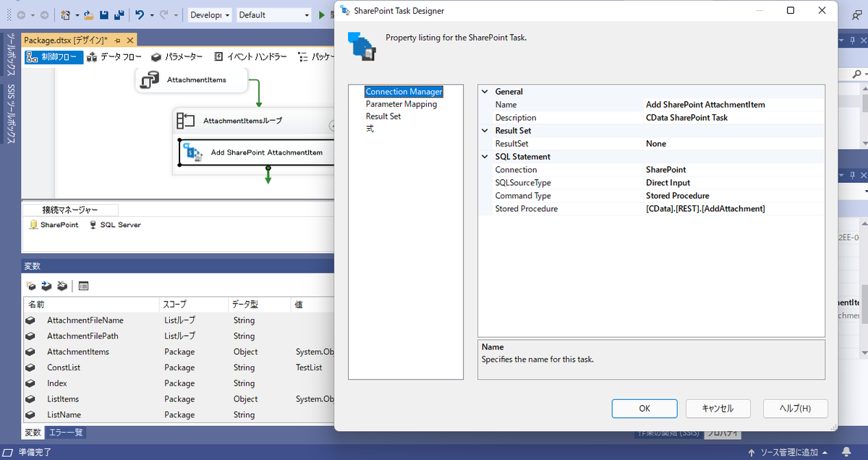Click the source control up arrow icon
Image resolution: width=868 pixels, height=460 pixels.
point(753,453)
